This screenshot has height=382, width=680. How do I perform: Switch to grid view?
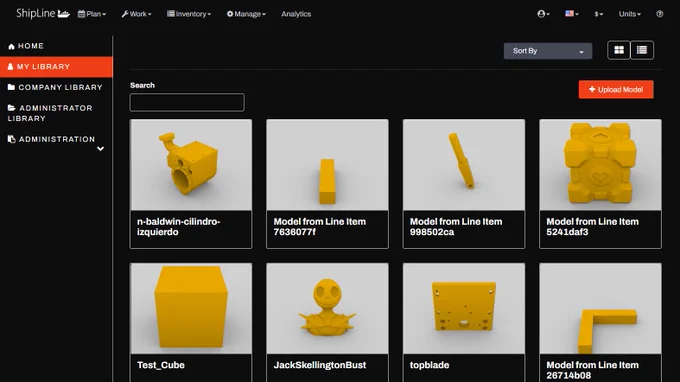pyautogui.click(x=619, y=50)
